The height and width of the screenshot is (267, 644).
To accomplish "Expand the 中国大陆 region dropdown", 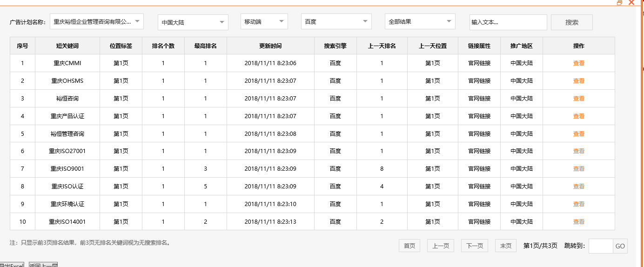I will [x=193, y=22].
